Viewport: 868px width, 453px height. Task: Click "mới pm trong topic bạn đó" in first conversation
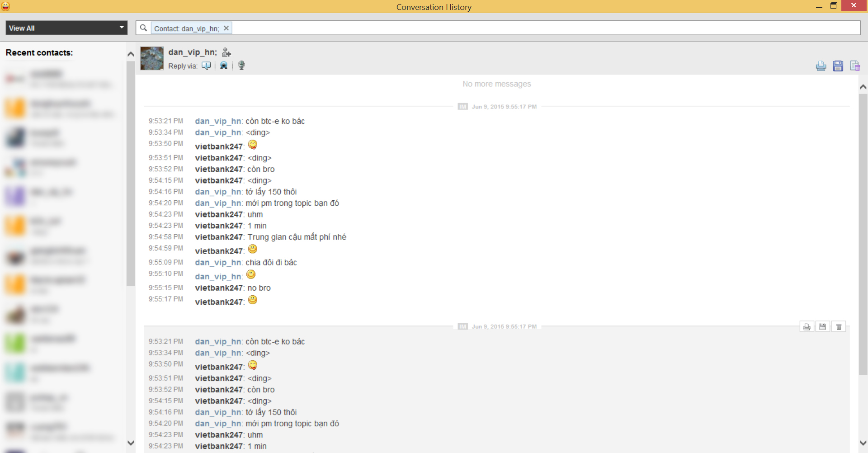point(292,203)
